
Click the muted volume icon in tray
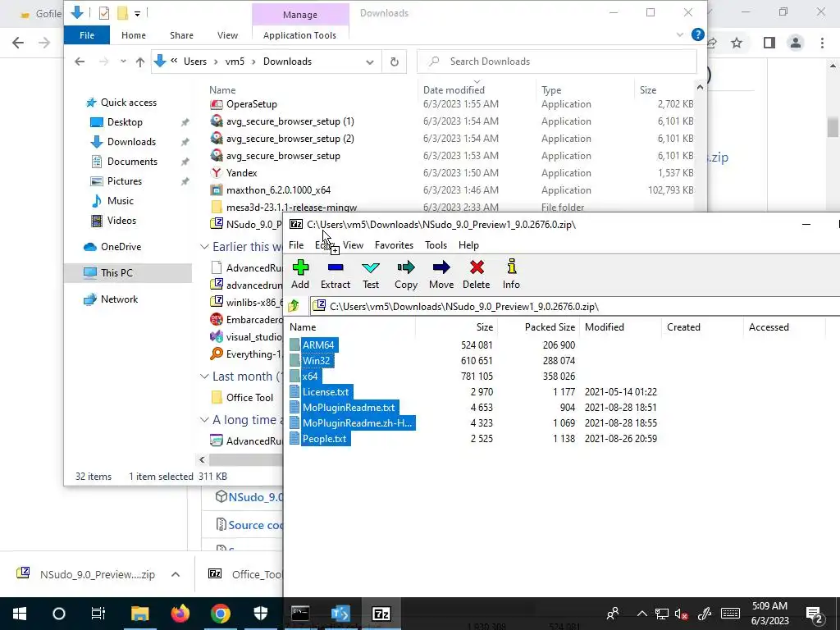(682, 614)
